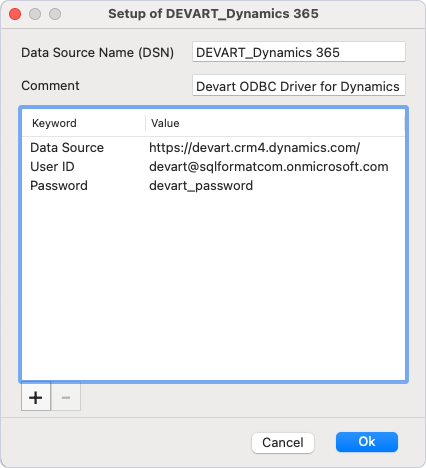Select the devart@sqlformatcom.onmicrosoft.com value
Image resolution: width=426 pixels, height=468 pixels.
(x=269, y=166)
